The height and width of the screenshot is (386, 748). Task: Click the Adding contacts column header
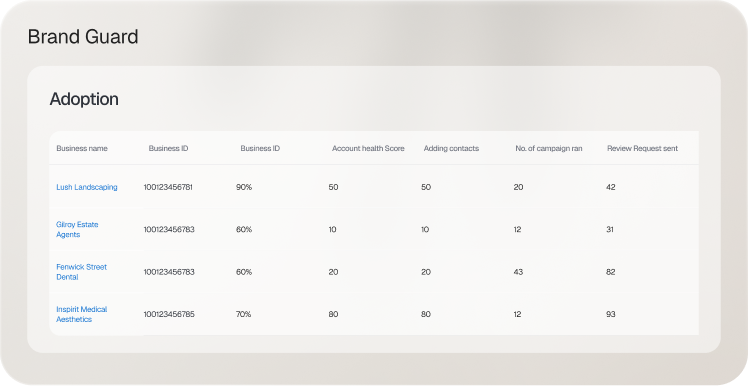click(x=451, y=148)
